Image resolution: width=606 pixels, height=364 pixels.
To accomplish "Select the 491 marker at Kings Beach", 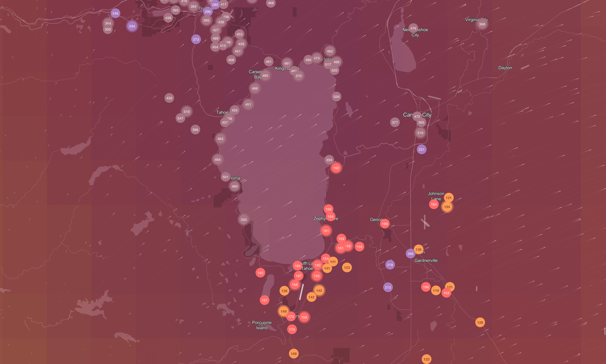I will [287, 64].
